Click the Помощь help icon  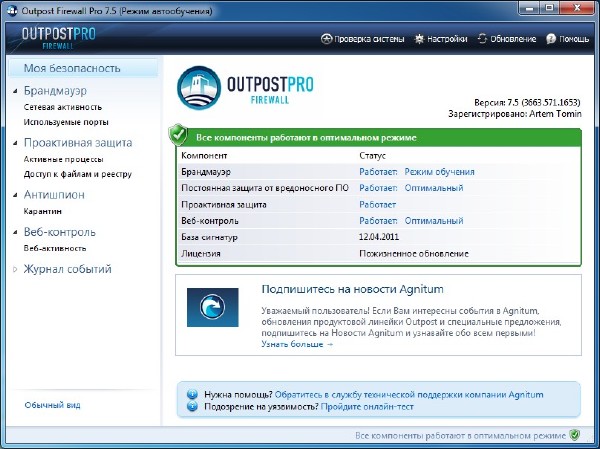pyautogui.click(x=551, y=40)
